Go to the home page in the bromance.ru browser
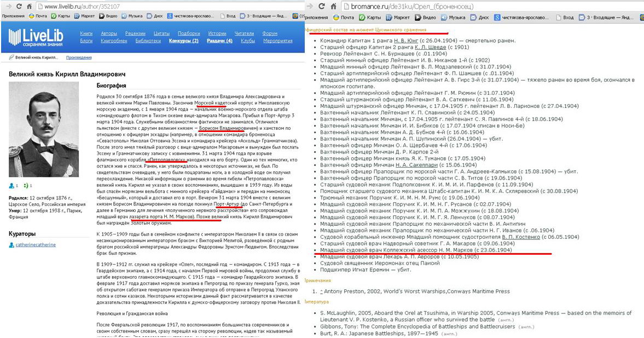644x338 pixels. [333, 6]
